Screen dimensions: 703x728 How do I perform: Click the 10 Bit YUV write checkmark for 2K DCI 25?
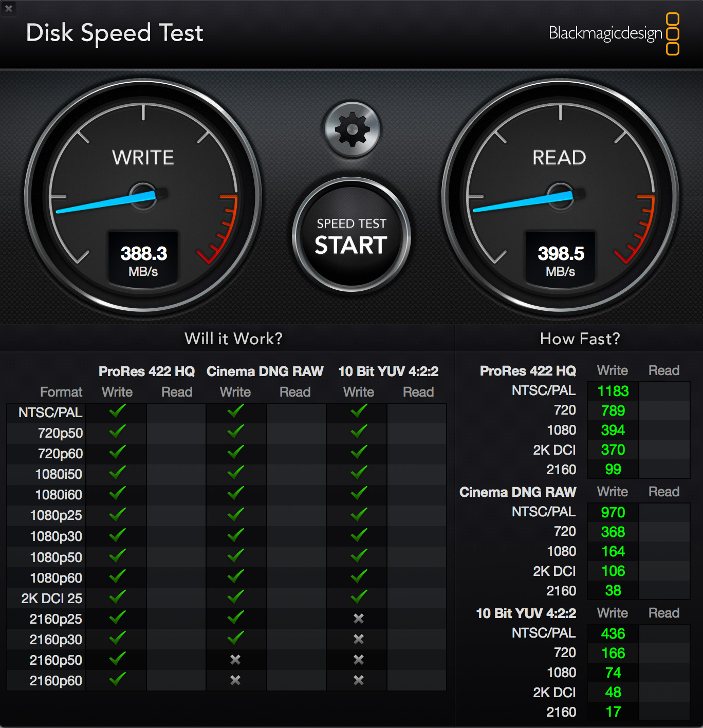pyautogui.click(x=359, y=597)
